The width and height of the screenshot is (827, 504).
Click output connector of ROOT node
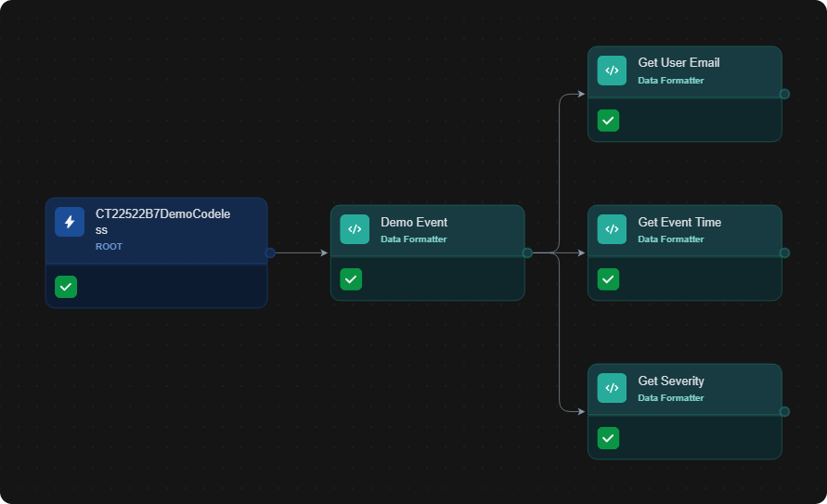coord(270,253)
